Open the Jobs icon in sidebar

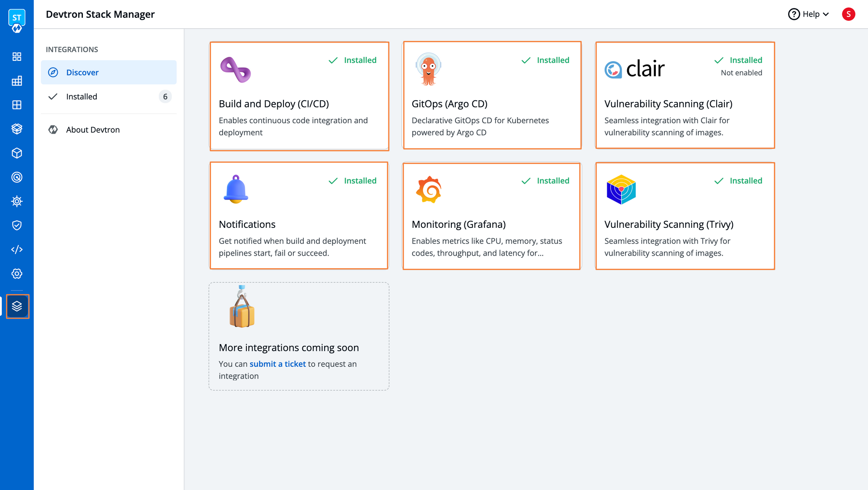coord(17,81)
